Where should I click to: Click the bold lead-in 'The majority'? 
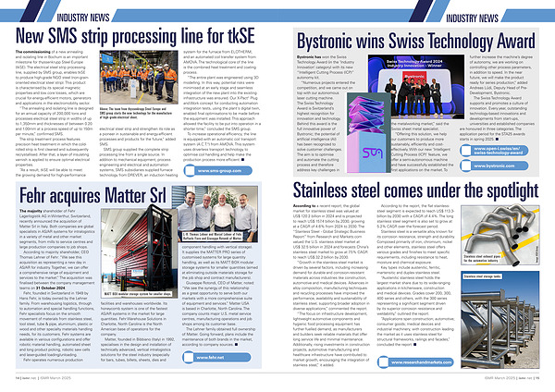(x=31, y=211)
